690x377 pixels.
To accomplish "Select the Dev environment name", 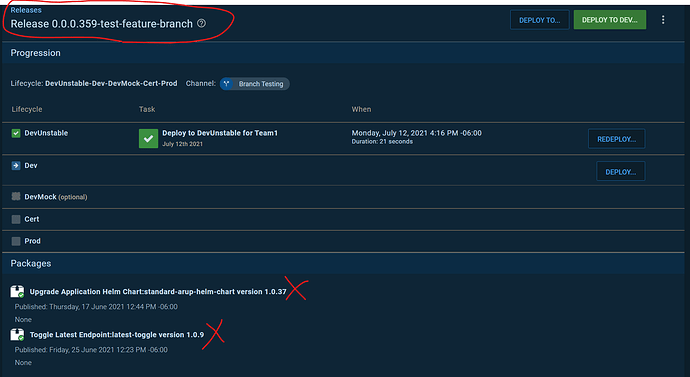I will click(x=31, y=165).
